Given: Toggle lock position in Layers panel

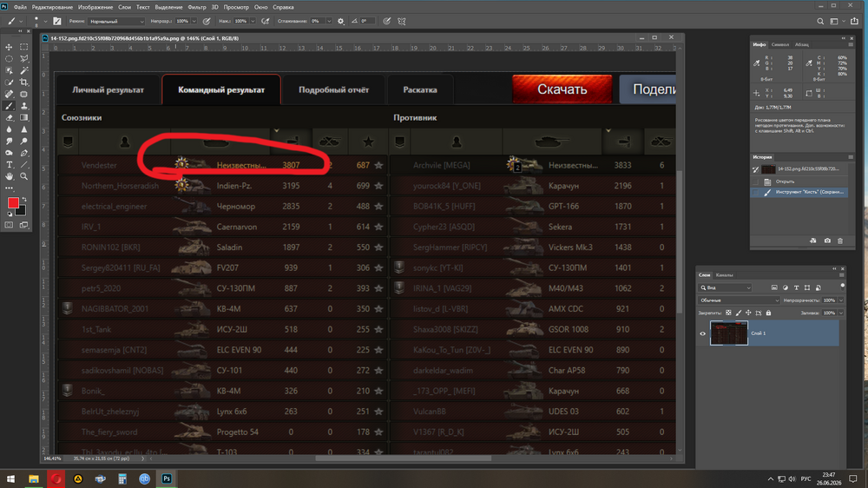Looking at the screenshot, I should [x=748, y=313].
